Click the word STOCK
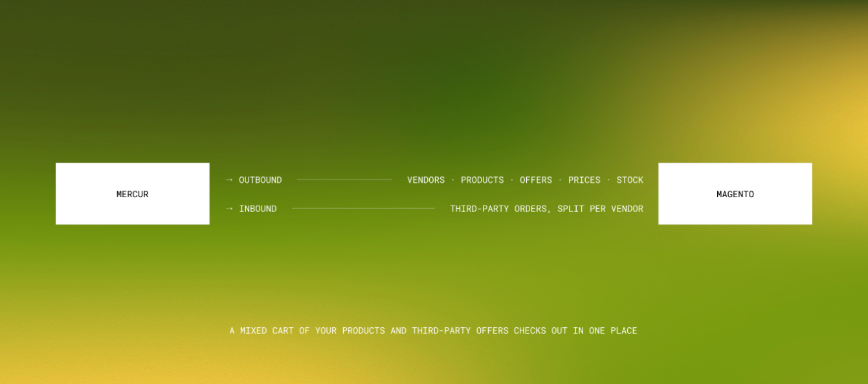The width and height of the screenshot is (868, 384). (x=630, y=180)
